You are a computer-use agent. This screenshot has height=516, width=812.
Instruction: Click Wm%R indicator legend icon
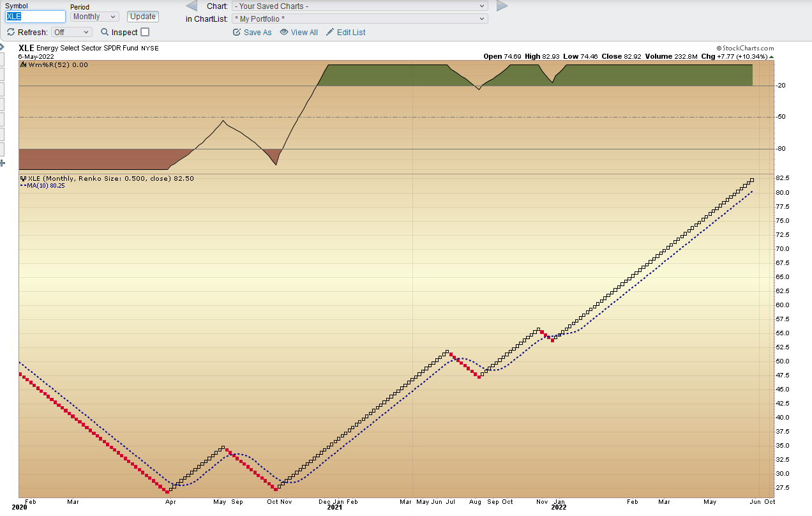(x=24, y=64)
